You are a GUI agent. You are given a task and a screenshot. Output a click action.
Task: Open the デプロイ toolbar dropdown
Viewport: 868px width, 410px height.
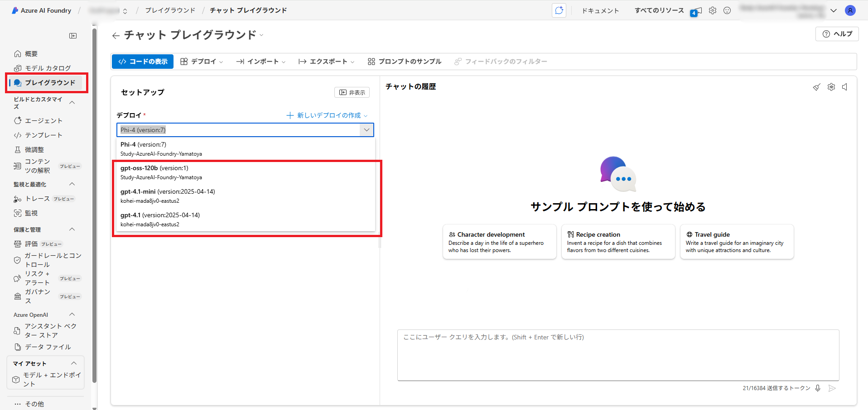tap(202, 62)
